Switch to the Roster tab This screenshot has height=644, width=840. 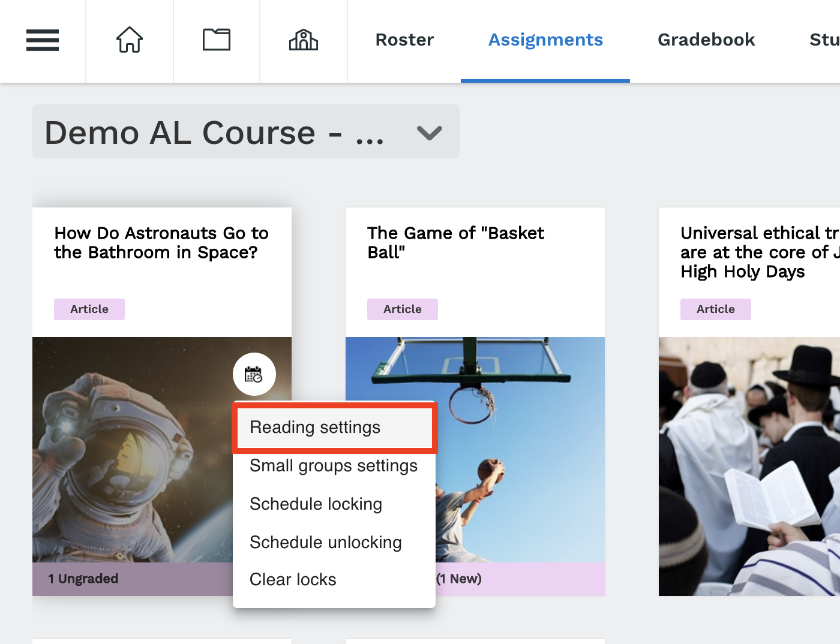pos(404,40)
